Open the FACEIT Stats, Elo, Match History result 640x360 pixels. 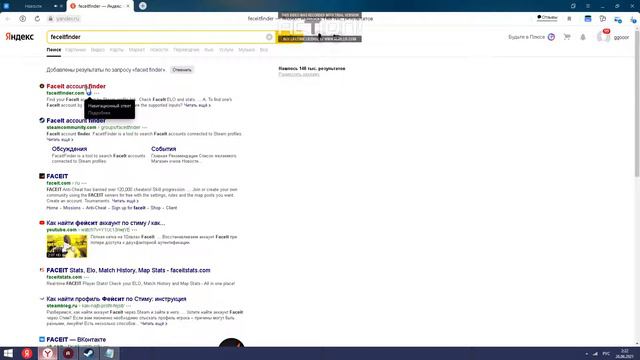pos(128,270)
